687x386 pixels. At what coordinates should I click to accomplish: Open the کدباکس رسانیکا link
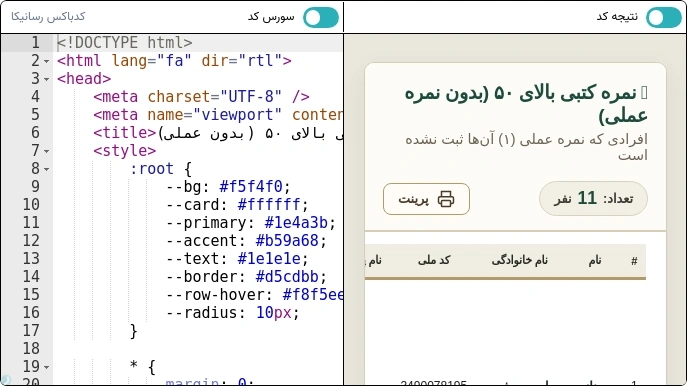(x=48, y=17)
